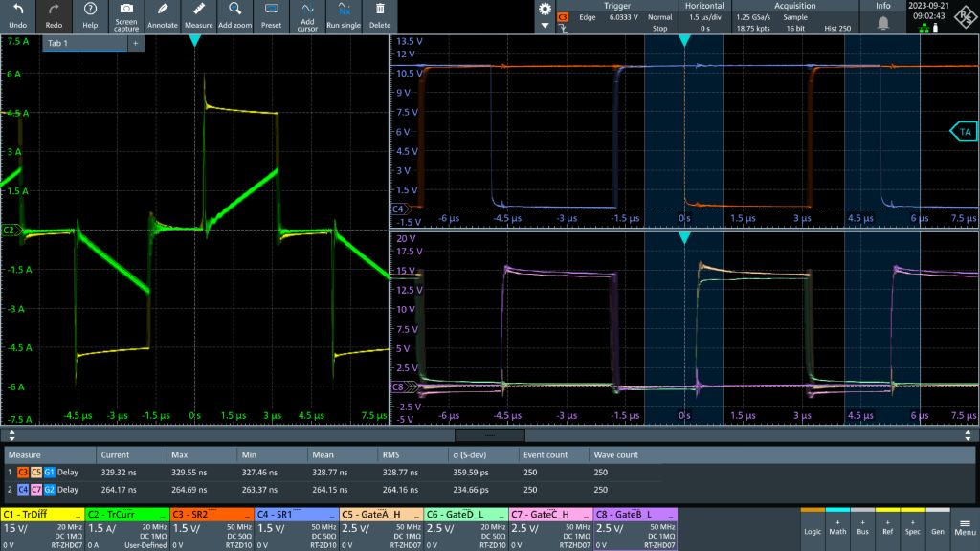Image resolution: width=980 pixels, height=551 pixels.
Task: Click the Measure icon in the toolbar
Action: click(198, 14)
